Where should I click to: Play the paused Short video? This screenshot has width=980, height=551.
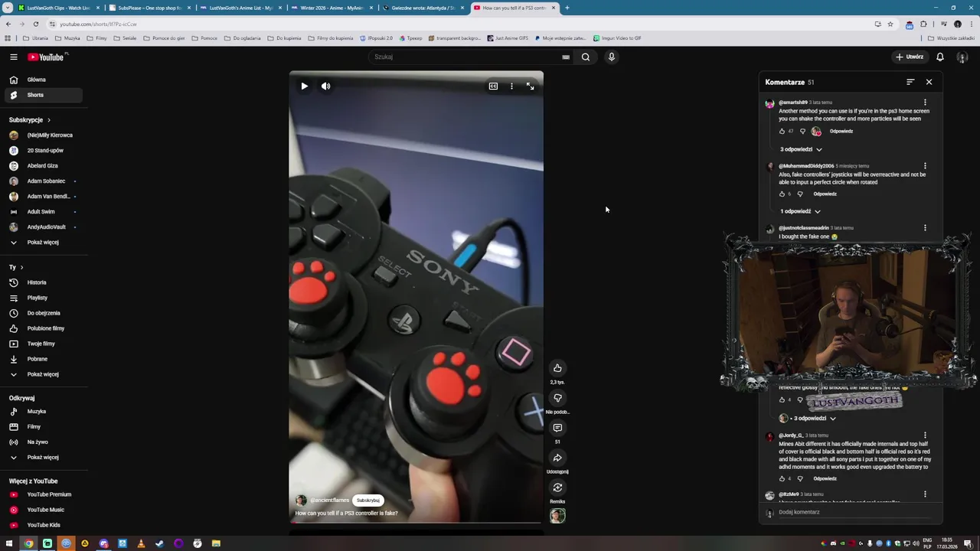click(x=304, y=86)
